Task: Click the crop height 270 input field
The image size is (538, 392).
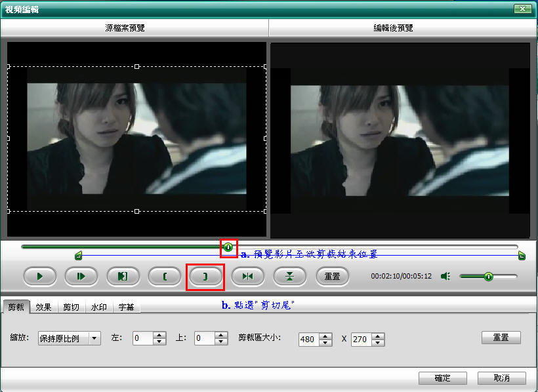Action: point(360,340)
